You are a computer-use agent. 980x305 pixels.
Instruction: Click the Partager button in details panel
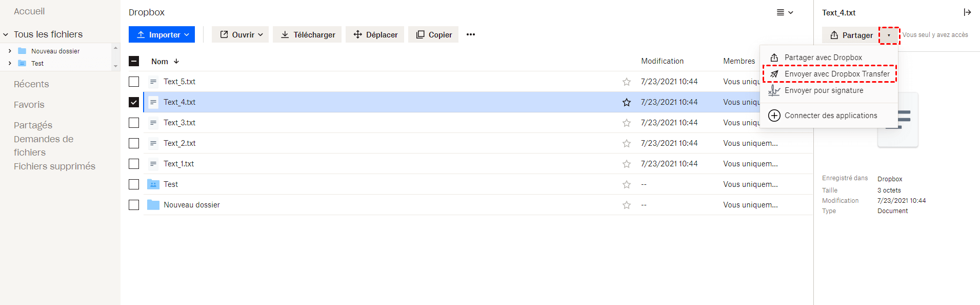851,35
